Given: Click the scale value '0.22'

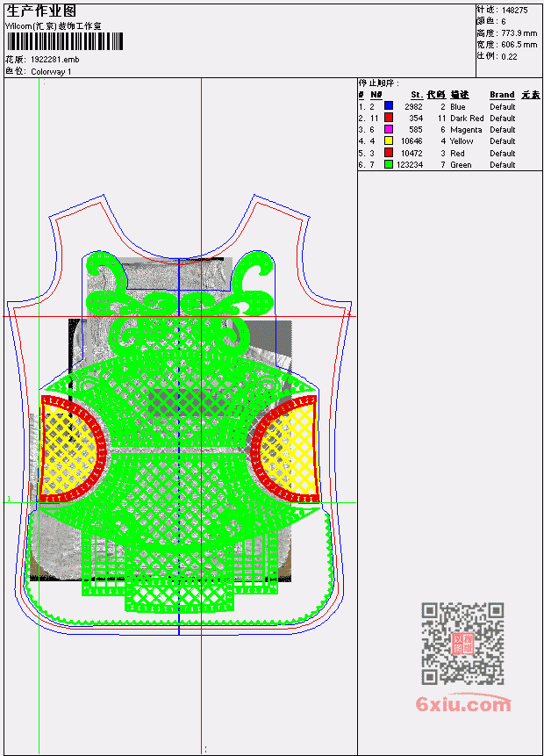Looking at the screenshot, I should click(x=509, y=57).
